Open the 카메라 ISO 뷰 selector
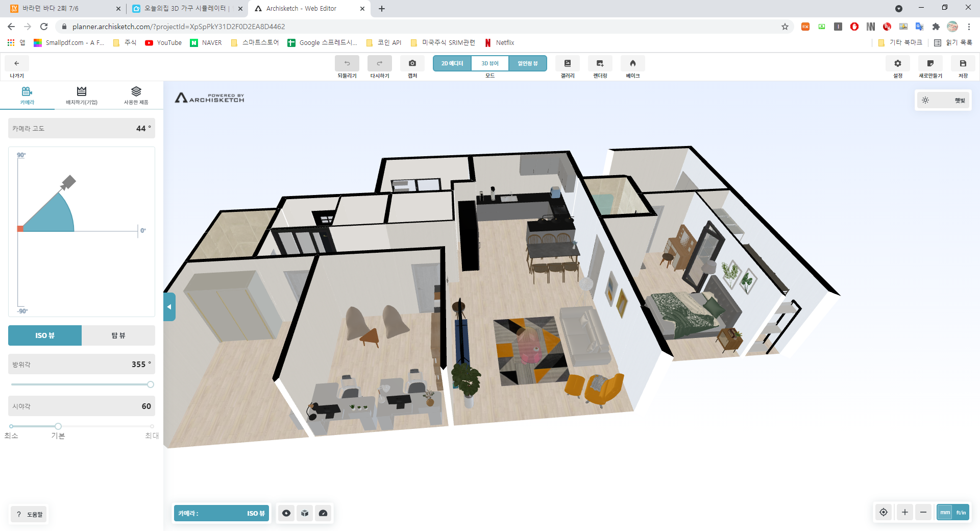The image size is (980, 531). click(x=222, y=513)
